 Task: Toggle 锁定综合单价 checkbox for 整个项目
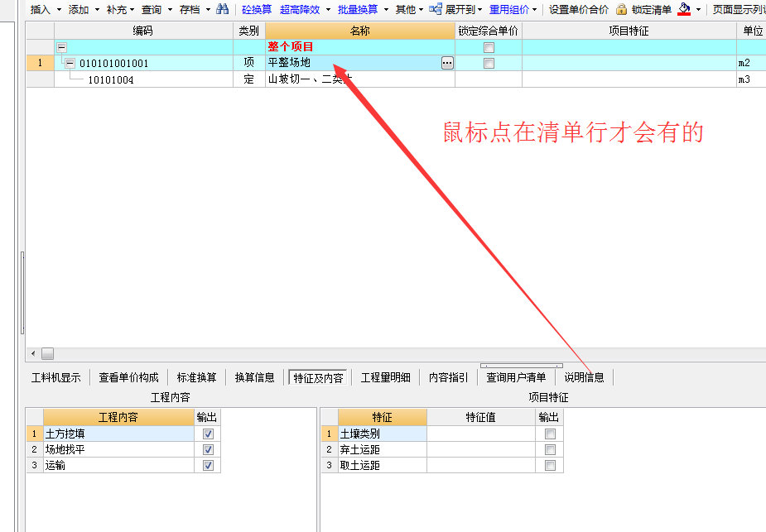point(489,47)
